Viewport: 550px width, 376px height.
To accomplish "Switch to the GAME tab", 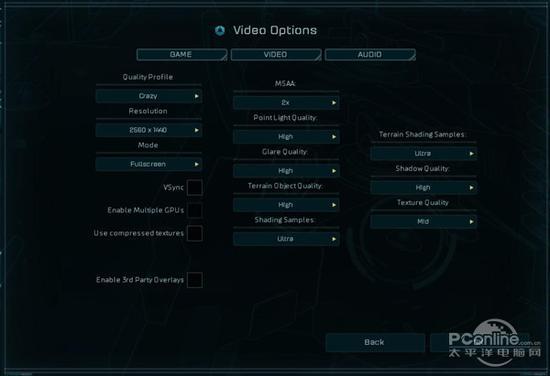I will 182,55.
